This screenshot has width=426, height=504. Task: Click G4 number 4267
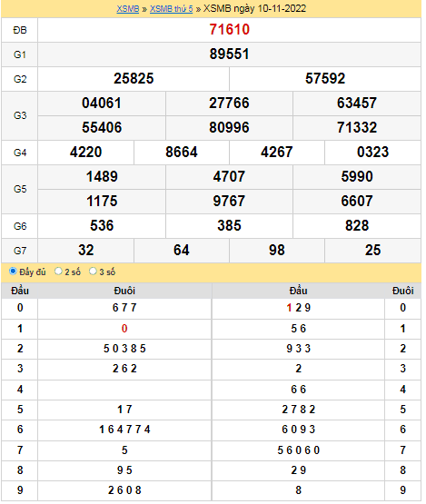(277, 153)
